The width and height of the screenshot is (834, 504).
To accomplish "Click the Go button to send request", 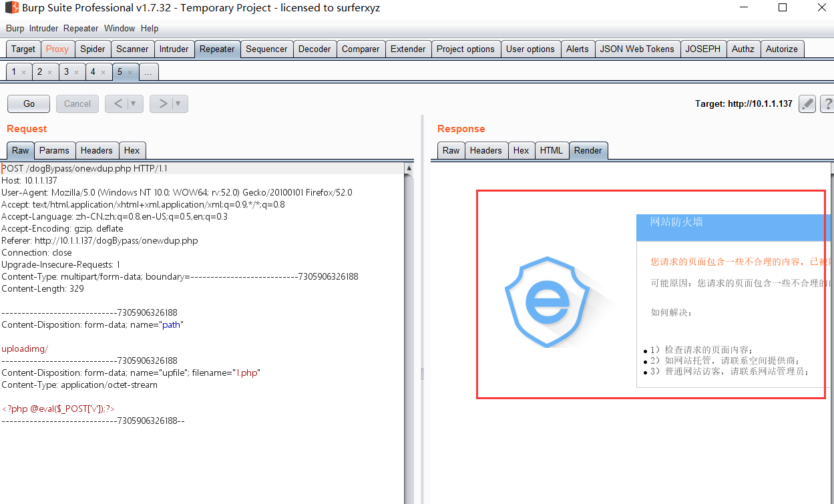I will (x=29, y=103).
